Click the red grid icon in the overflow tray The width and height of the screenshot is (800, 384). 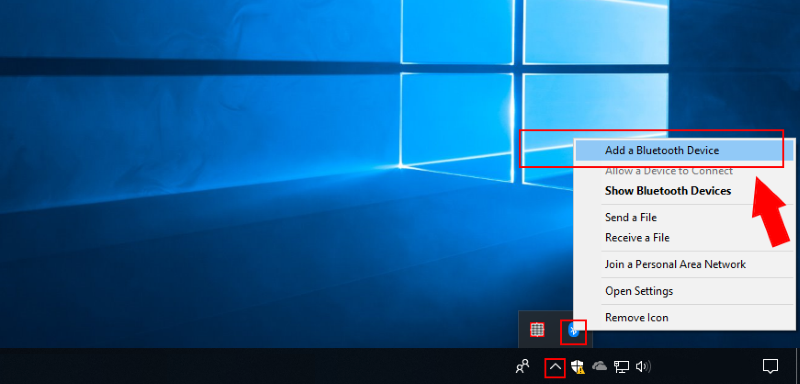[x=537, y=330]
